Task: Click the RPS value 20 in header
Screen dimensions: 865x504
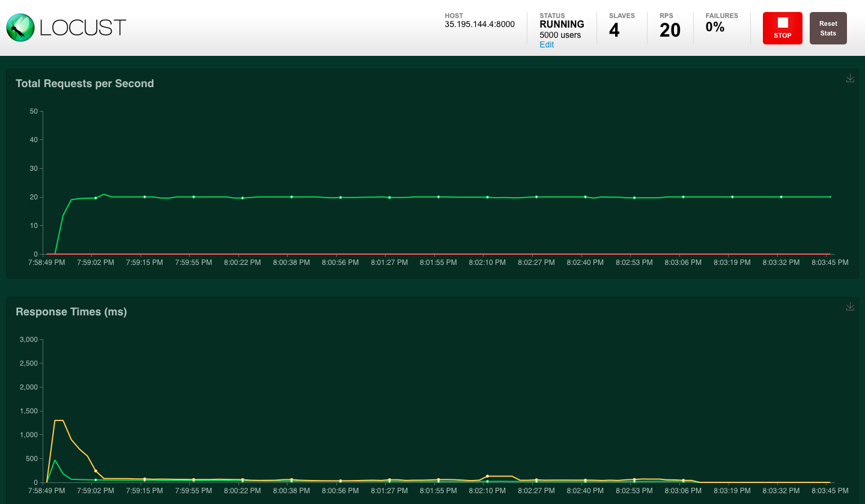Action: tap(670, 30)
